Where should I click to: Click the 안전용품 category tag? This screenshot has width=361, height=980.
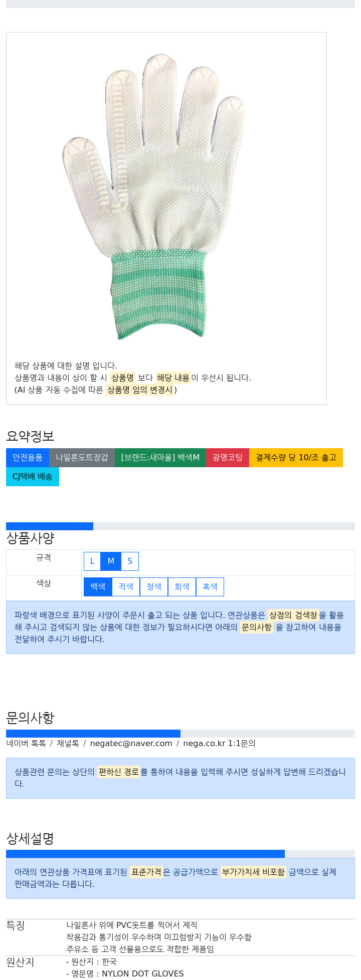click(28, 458)
